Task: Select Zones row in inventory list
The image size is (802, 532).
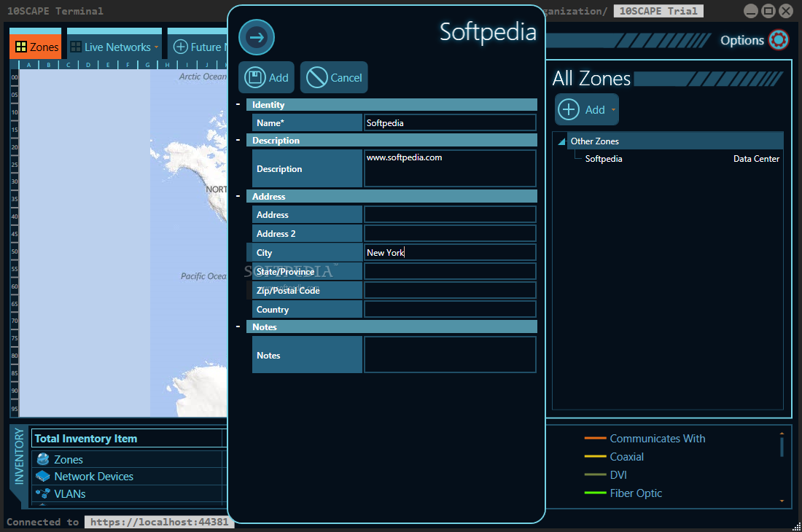Action: tap(128, 459)
